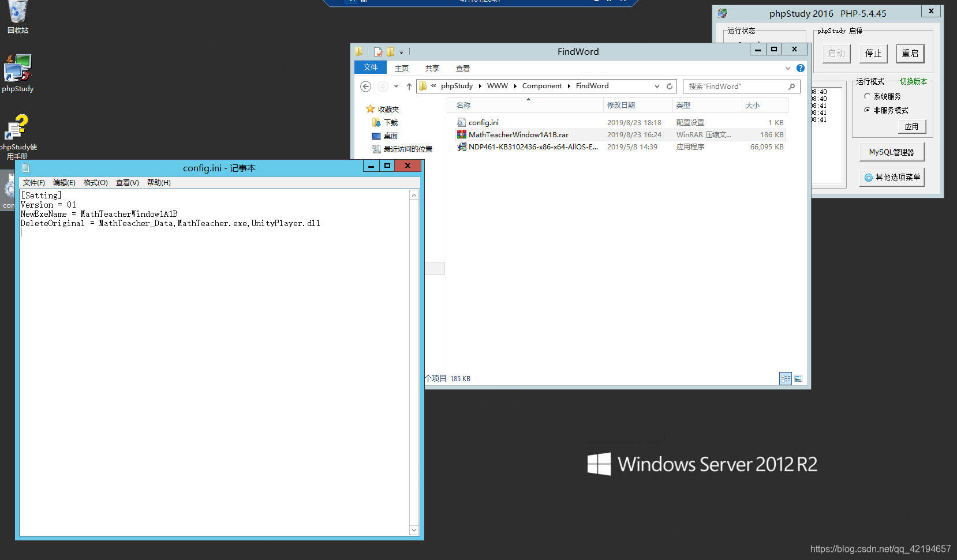Viewport: 957px width, 560px height.
Task: Open the Other Options Menu (其他选项菜单) button
Action: tap(892, 178)
